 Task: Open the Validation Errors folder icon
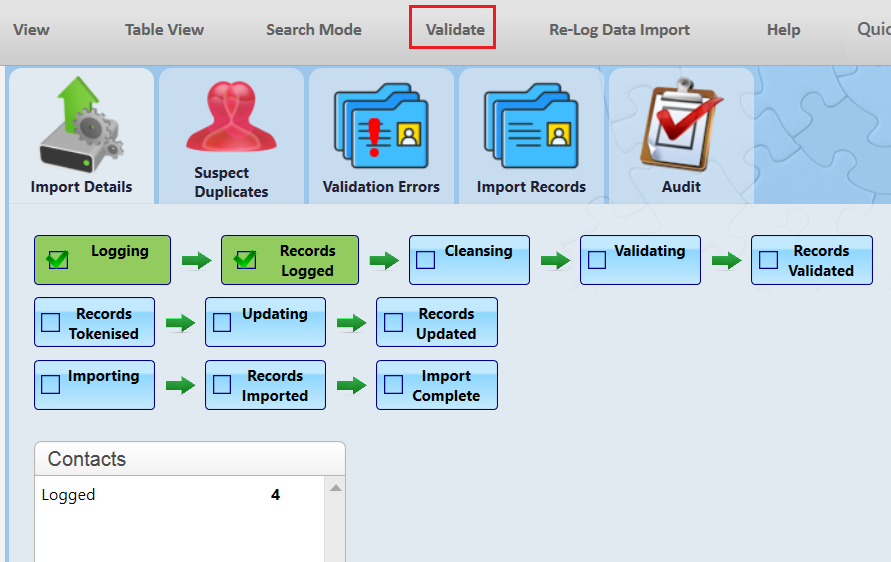(x=381, y=126)
